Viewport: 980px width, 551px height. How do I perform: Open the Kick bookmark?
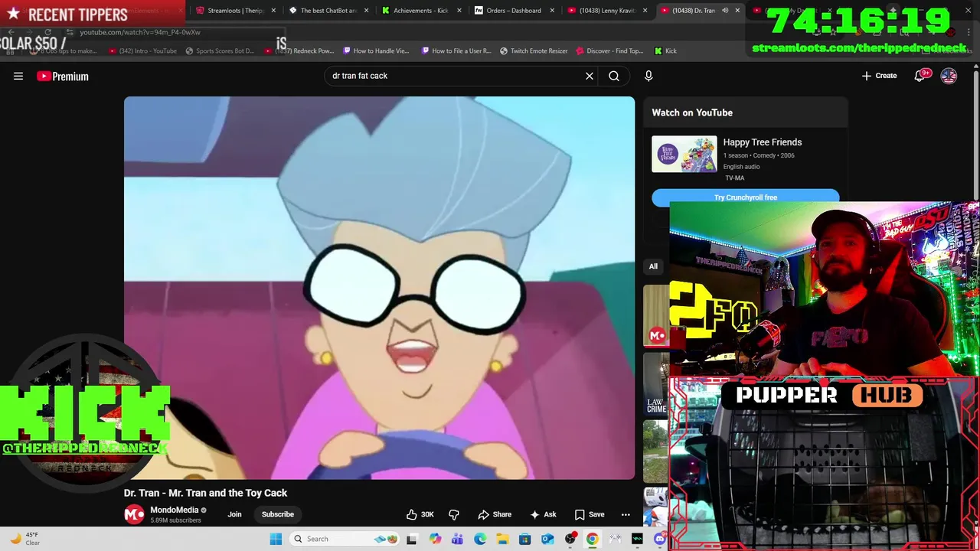point(665,51)
